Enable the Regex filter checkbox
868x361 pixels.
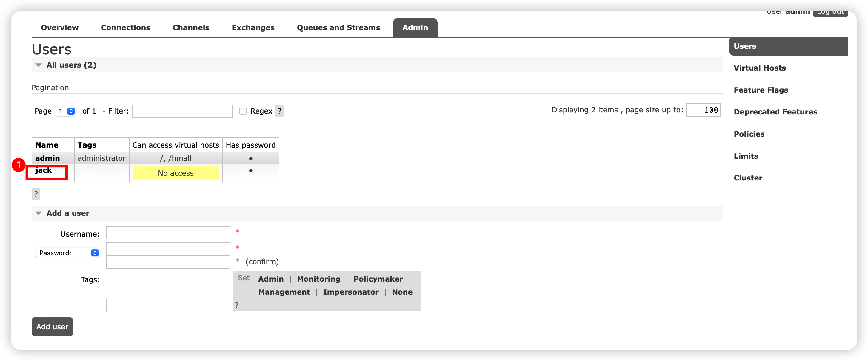[243, 111]
